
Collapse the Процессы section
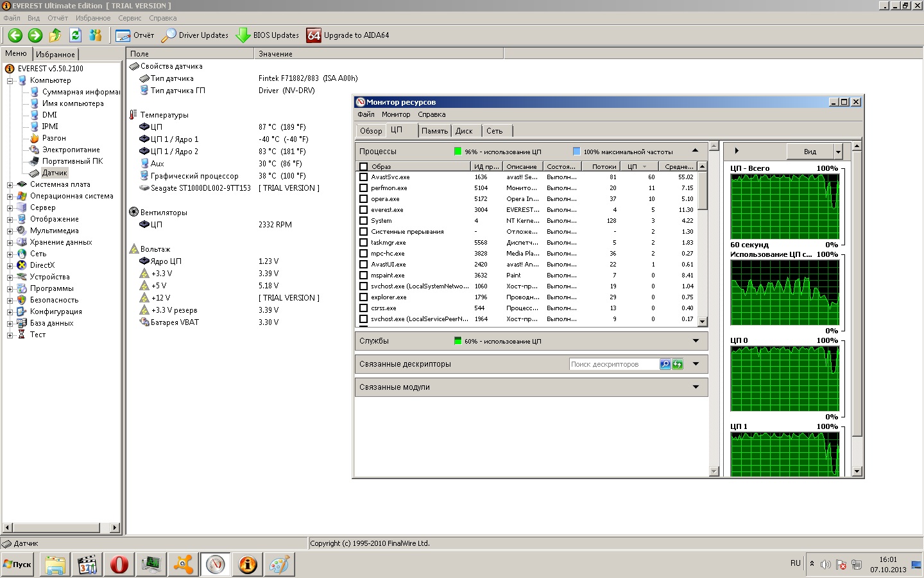(696, 151)
